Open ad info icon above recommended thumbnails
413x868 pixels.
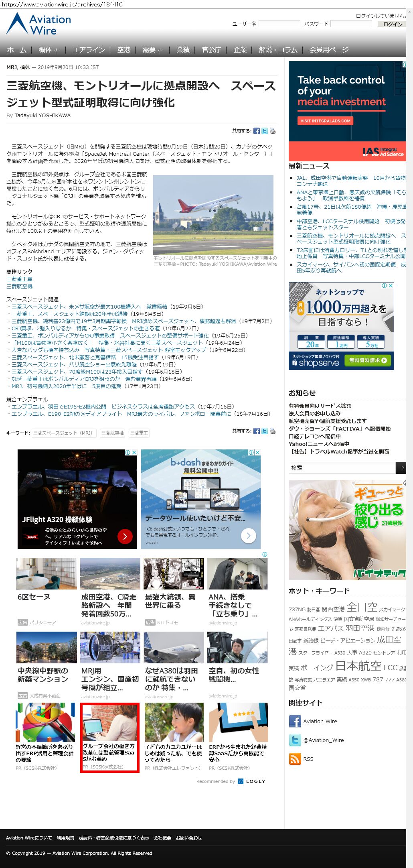pos(265,554)
